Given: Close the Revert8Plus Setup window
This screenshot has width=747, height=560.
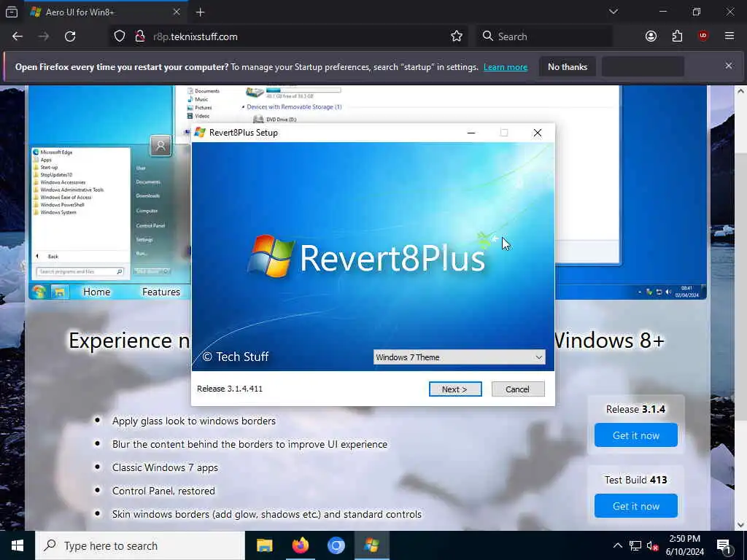Looking at the screenshot, I should click(538, 133).
